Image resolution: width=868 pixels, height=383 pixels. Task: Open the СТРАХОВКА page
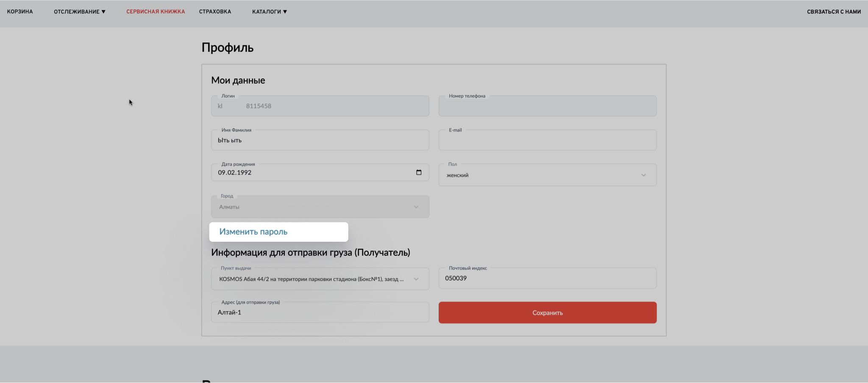(214, 11)
